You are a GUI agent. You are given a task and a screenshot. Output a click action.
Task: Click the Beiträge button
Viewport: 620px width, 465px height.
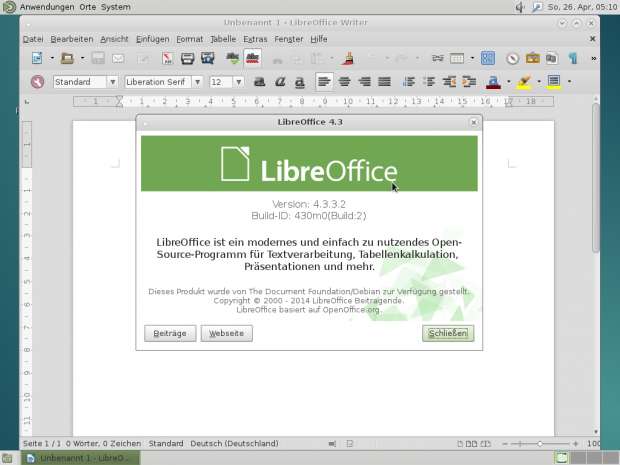[x=170, y=333]
